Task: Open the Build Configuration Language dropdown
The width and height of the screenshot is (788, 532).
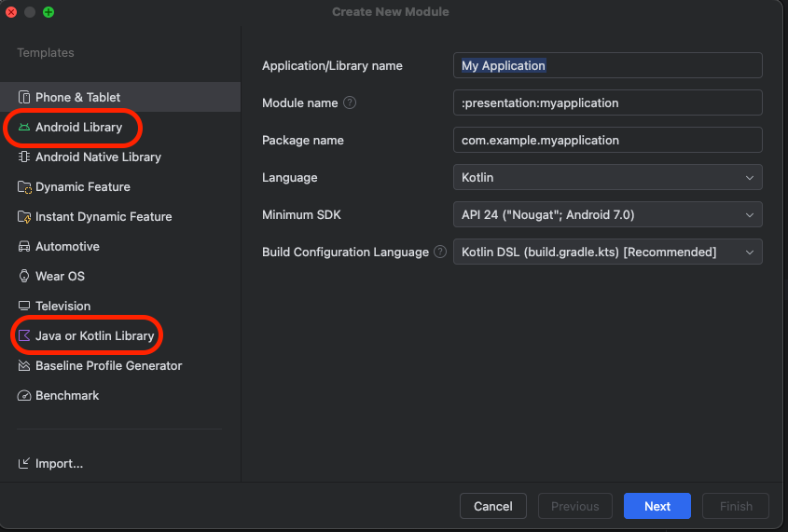Action: tap(608, 252)
